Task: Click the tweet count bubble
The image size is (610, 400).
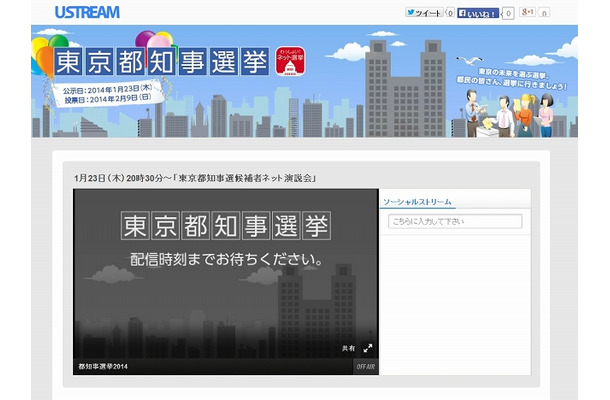Action: [x=450, y=13]
